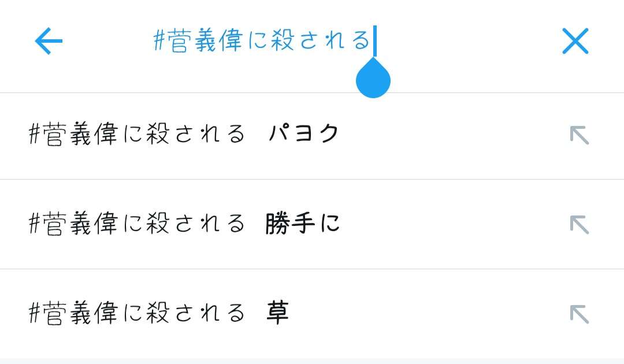Screen dimensions: 624x364
Task: Clear the search text with the X
Action: point(575,41)
